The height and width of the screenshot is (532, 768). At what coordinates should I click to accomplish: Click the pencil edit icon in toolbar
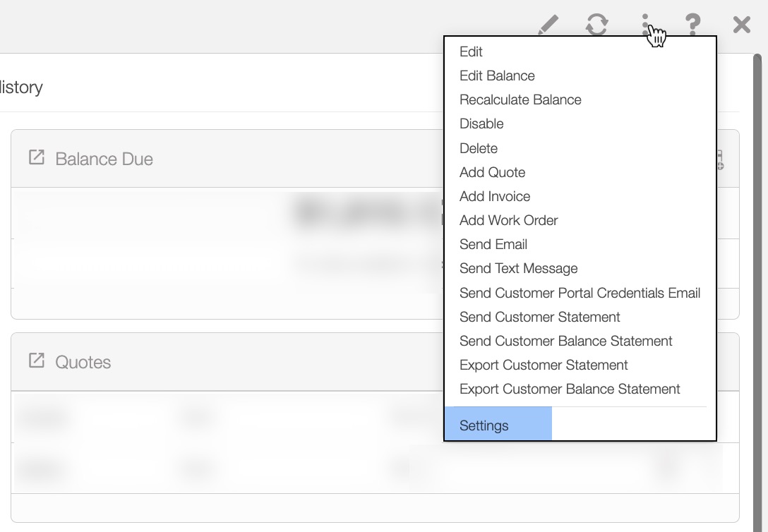coord(548,25)
